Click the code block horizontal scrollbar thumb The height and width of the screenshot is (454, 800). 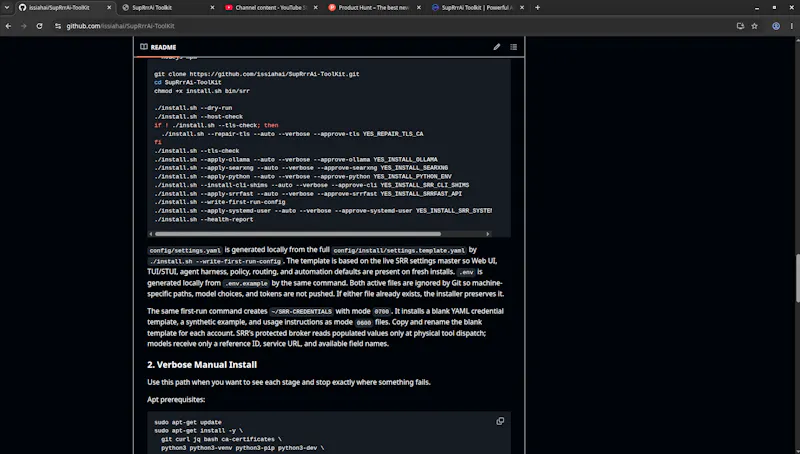coord(298,234)
